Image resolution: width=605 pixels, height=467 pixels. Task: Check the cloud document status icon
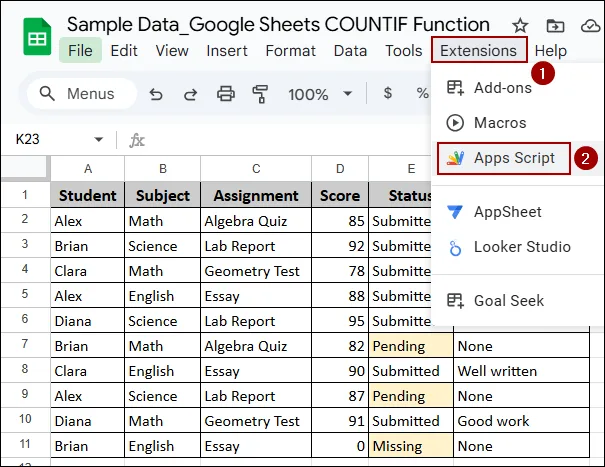click(x=591, y=26)
